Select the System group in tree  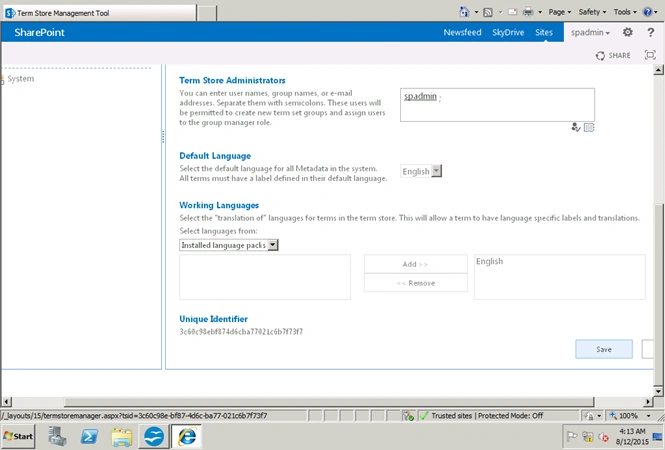20,78
